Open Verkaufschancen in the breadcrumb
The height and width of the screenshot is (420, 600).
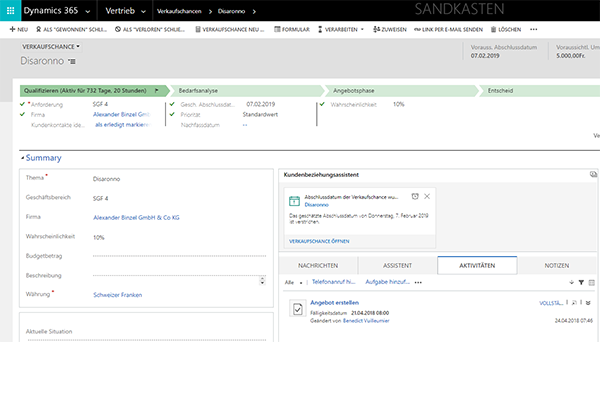(179, 11)
